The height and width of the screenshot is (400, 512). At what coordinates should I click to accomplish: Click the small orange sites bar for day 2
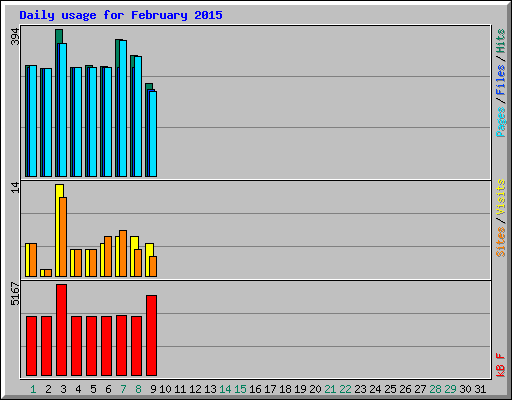[48, 273]
